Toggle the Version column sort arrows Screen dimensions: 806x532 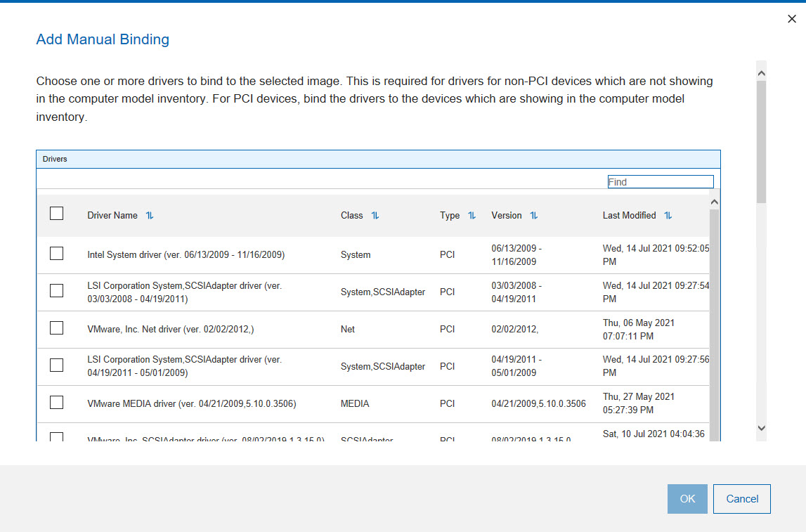534,216
